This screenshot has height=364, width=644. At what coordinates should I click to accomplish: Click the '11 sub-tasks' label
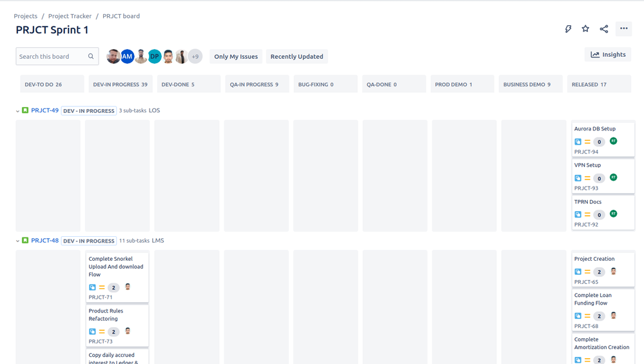[x=134, y=240]
